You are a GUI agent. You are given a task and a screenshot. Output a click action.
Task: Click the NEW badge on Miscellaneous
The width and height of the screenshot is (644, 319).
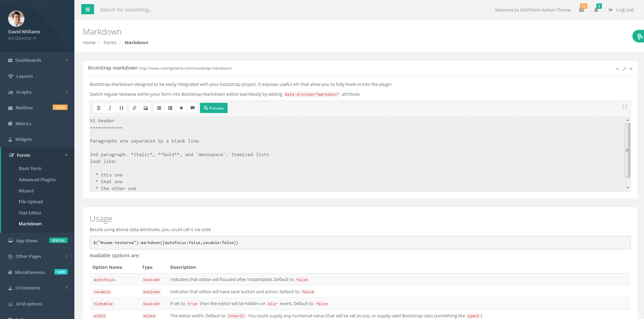click(61, 272)
